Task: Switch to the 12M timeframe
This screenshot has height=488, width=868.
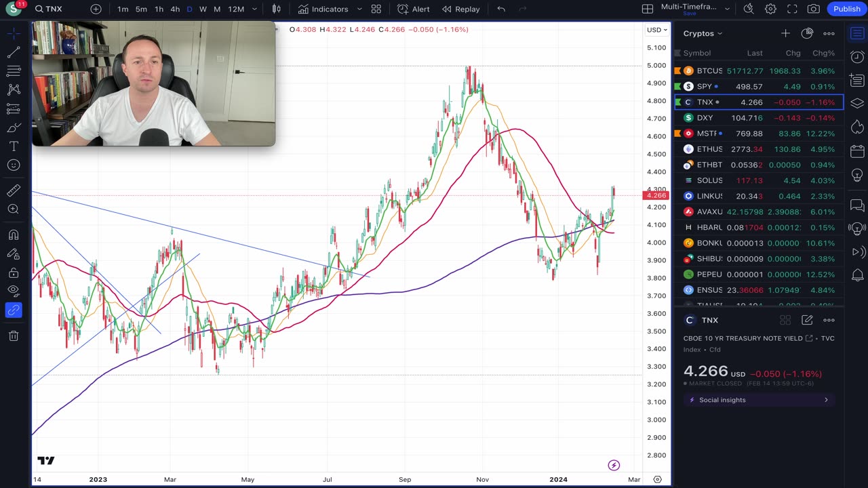Action: [x=236, y=9]
